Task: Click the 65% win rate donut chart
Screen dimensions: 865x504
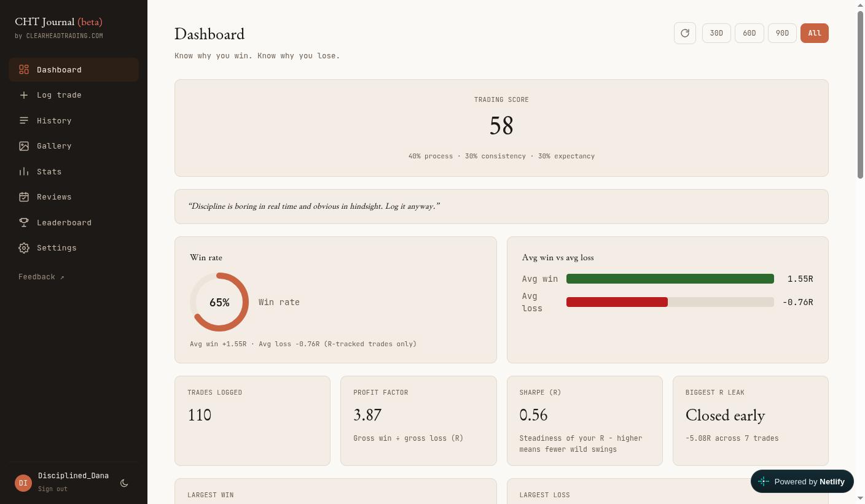Action: (x=219, y=302)
